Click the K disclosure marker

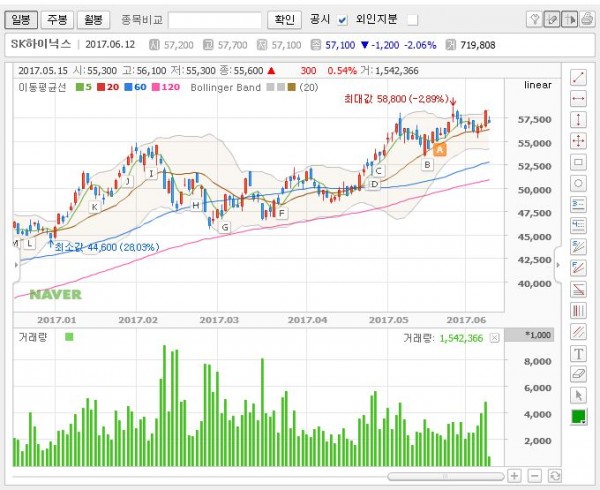(94, 207)
